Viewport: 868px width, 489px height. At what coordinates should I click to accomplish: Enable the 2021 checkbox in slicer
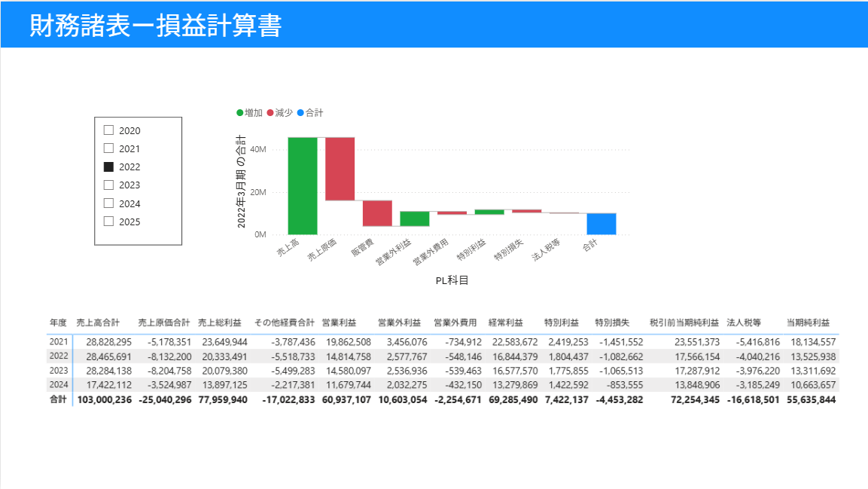point(108,148)
